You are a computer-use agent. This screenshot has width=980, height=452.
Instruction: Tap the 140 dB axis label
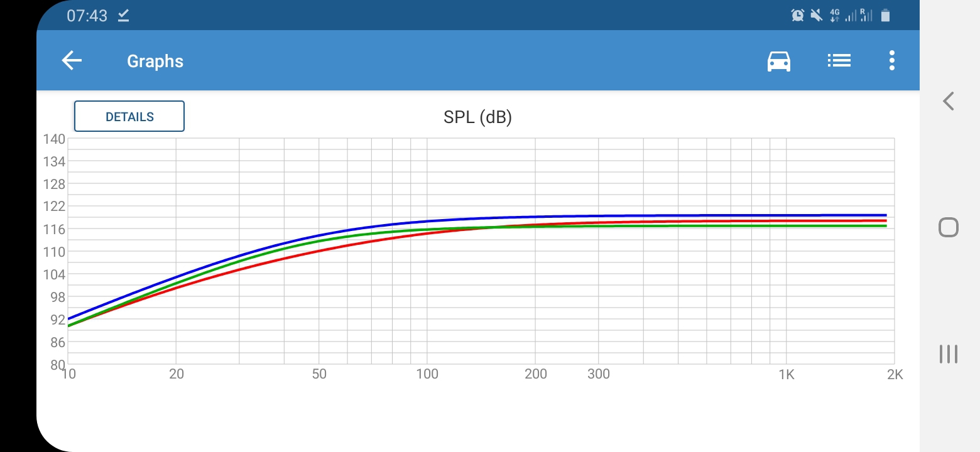tap(54, 139)
